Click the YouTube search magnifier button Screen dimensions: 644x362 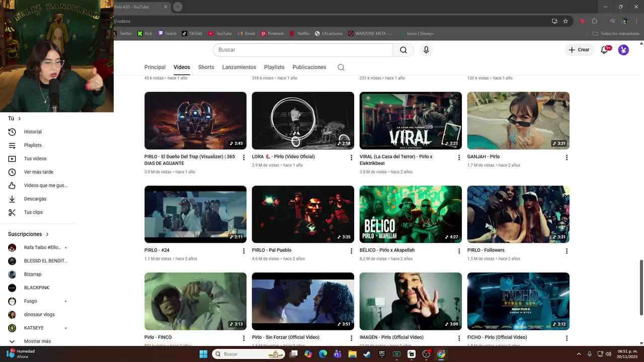(404, 50)
